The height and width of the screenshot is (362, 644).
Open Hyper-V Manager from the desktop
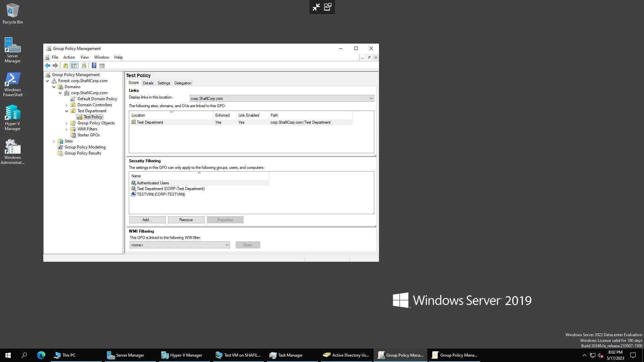point(12,114)
